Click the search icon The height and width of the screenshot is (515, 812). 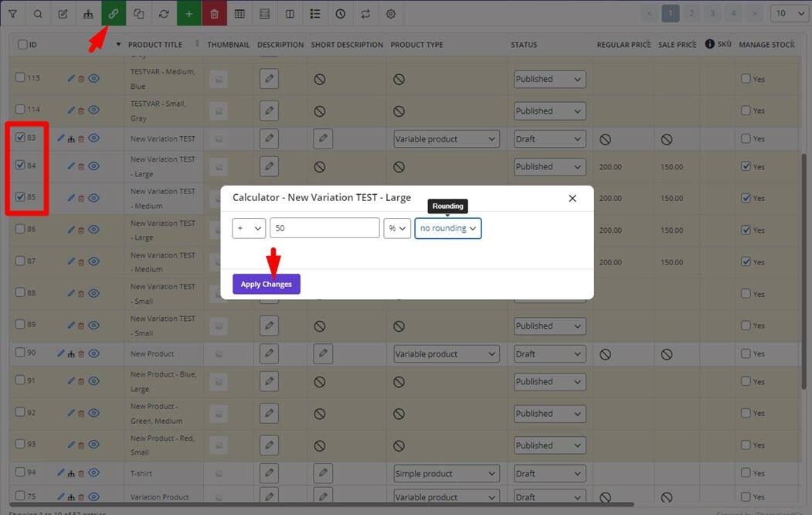pos(37,13)
